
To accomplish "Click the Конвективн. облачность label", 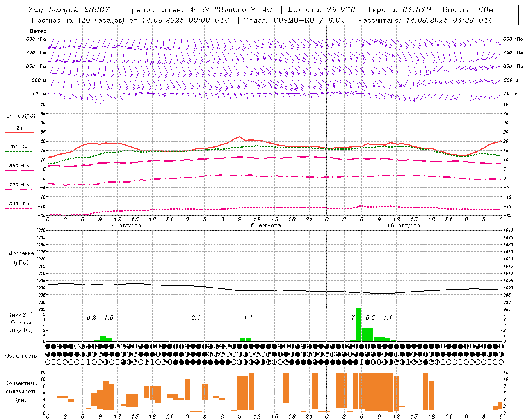I will coord(21,388).
